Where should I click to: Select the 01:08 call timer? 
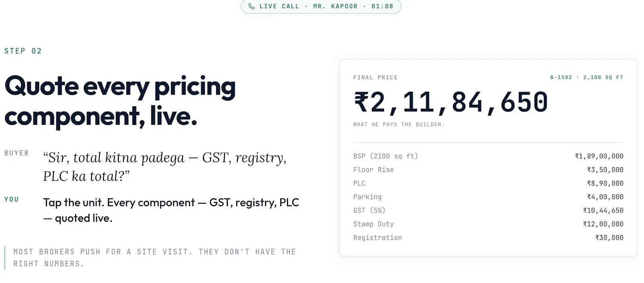pyautogui.click(x=382, y=6)
